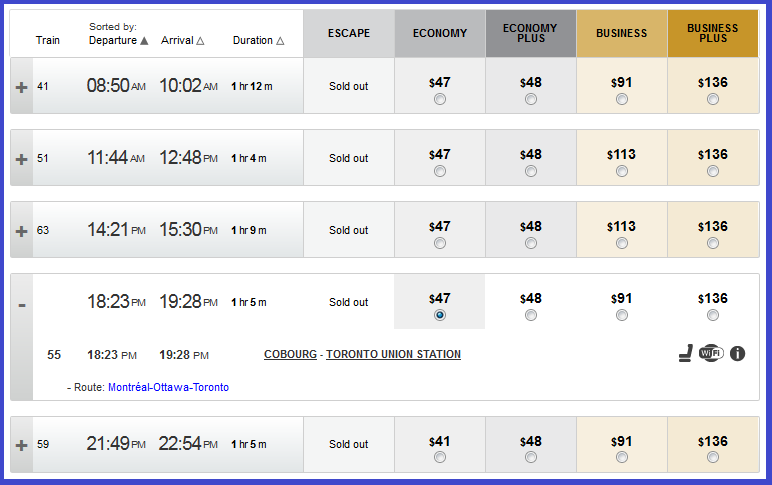Screen dimensions: 772x485
Task: Click the ECONOMY PLUS column header
Action: pos(531,33)
